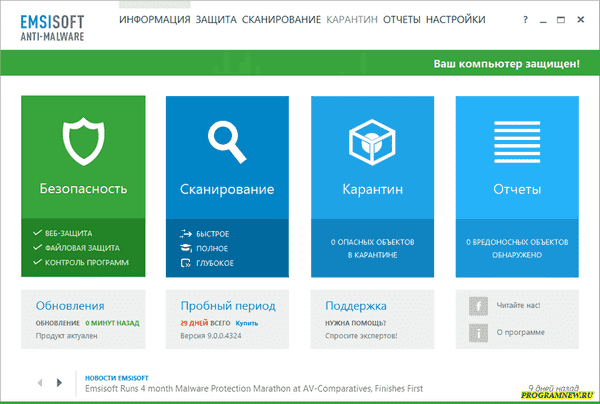
Task: Show previous news with left arrow
Action: 40,382
